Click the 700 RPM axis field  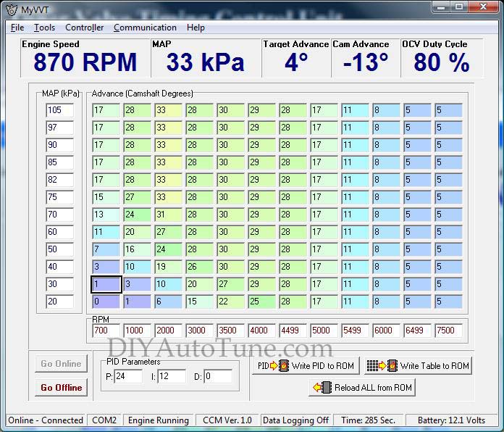(105, 331)
